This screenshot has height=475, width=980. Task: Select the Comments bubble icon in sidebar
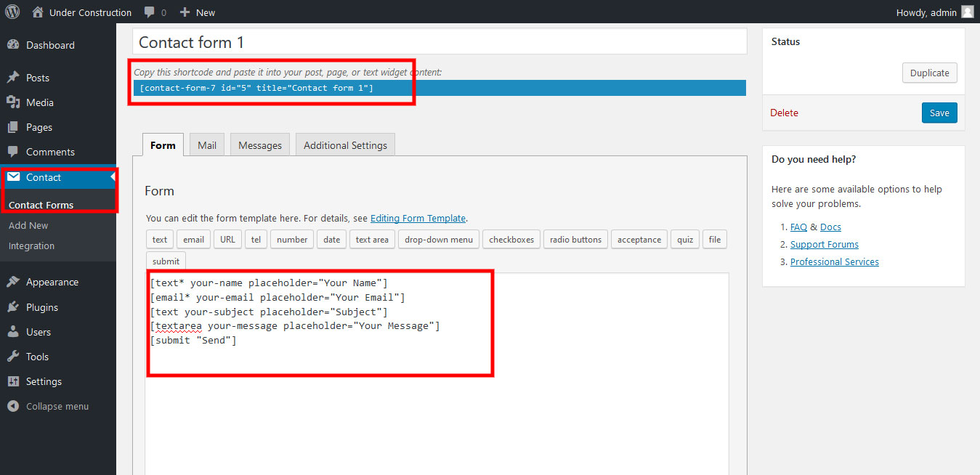pyautogui.click(x=13, y=152)
